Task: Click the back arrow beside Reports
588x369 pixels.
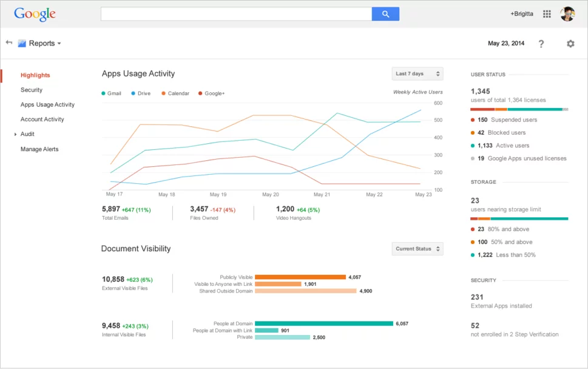Action: pyautogui.click(x=8, y=42)
